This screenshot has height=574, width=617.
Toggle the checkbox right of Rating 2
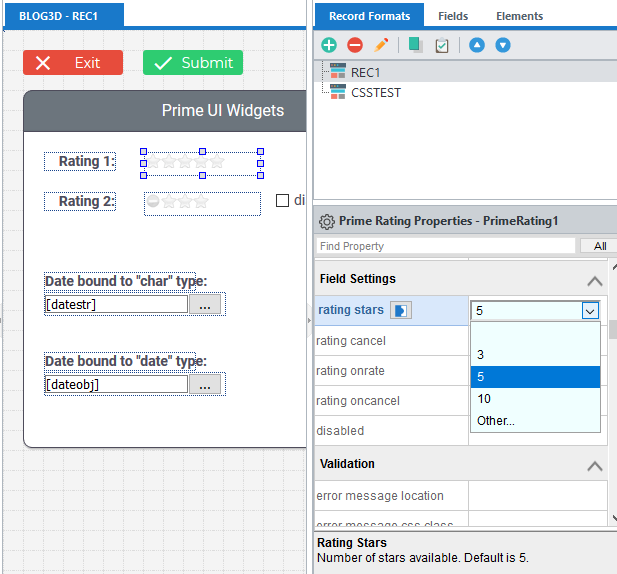coord(282,200)
